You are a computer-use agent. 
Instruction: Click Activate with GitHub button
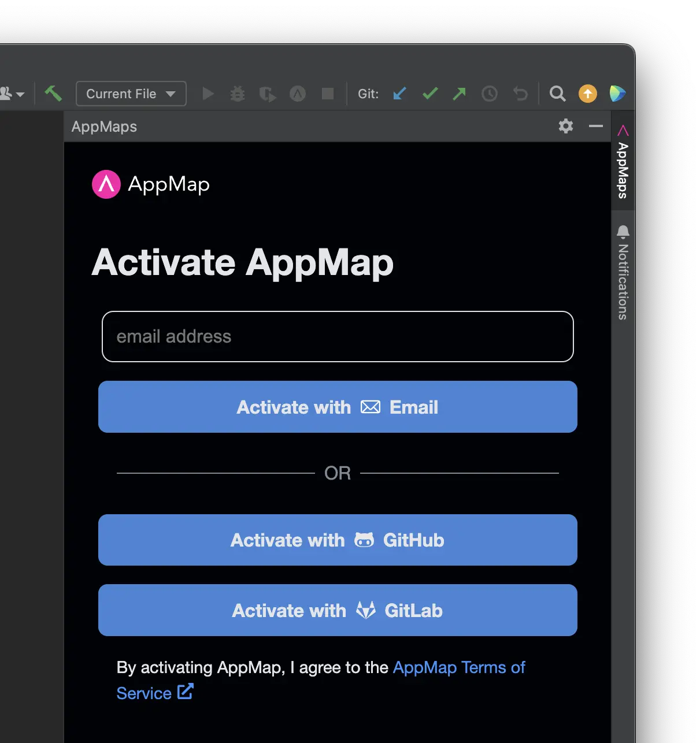tap(338, 540)
